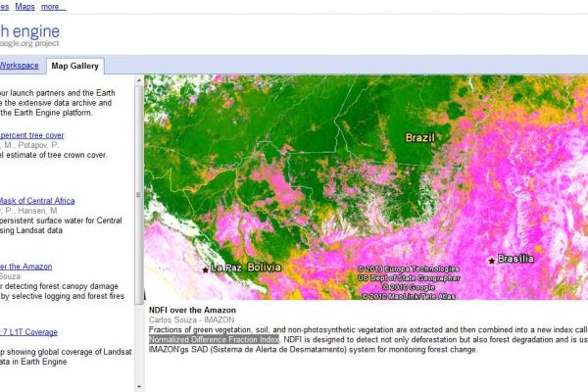This screenshot has width=588, height=392.
Task: Open the Maps link in top bar
Action: [x=24, y=6]
